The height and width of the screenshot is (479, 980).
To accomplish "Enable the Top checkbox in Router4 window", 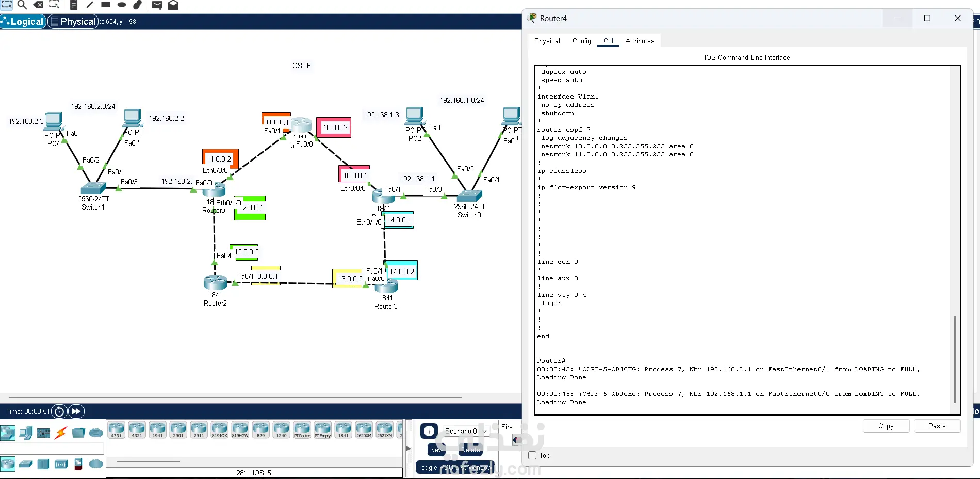I will click(532, 455).
